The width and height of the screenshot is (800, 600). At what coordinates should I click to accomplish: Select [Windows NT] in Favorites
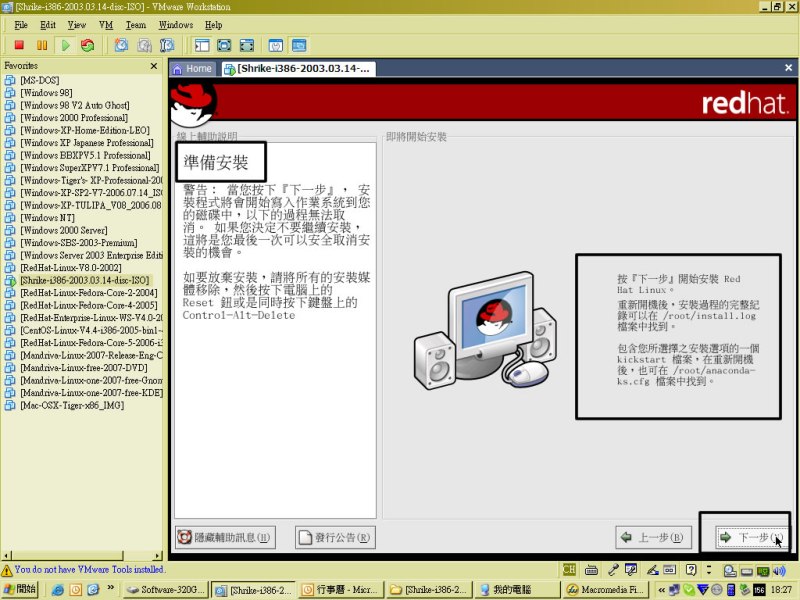(x=47, y=218)
